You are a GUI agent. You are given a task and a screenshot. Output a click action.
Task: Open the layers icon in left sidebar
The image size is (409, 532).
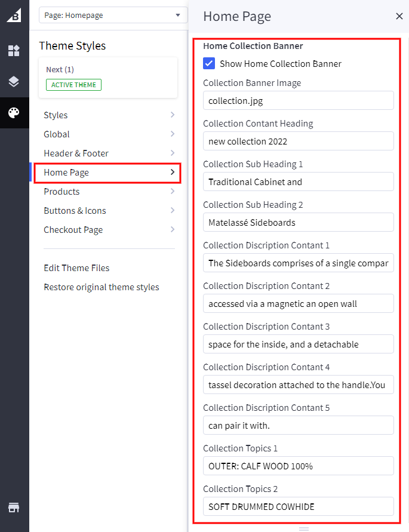point(14,82)
